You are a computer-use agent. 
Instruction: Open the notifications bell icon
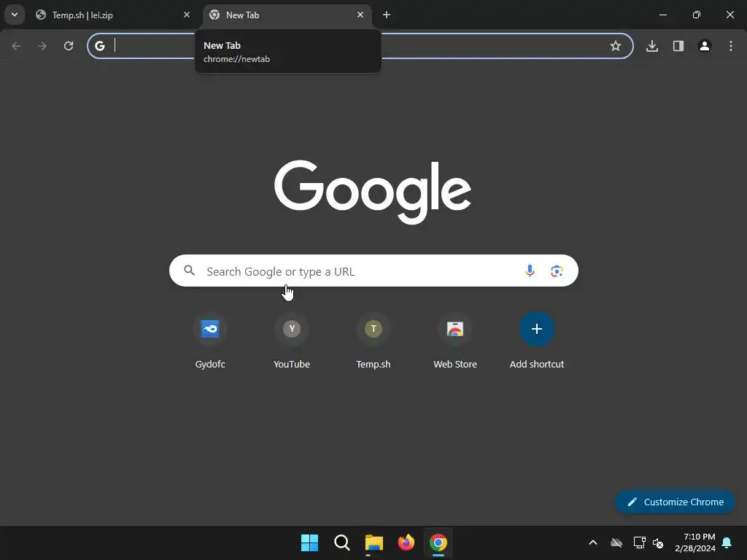727,542
